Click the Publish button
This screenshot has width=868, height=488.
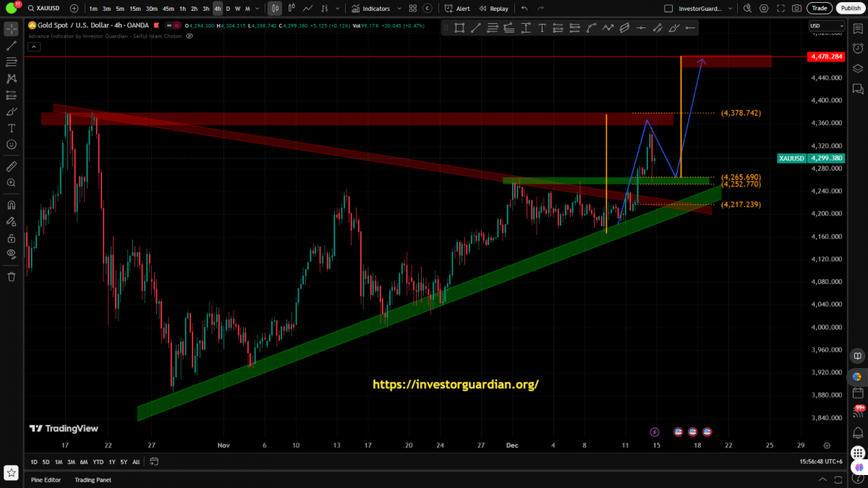point(851,9)
